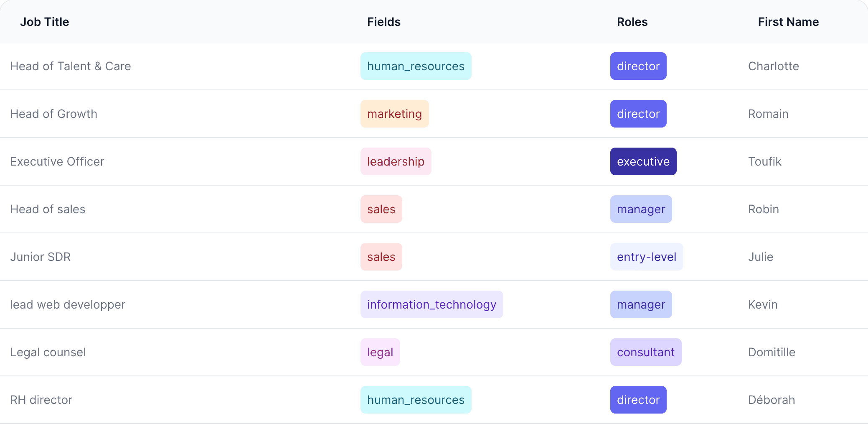Screen dimensions: 868x424
Task: Click the legal field tag
Action: 380,352
